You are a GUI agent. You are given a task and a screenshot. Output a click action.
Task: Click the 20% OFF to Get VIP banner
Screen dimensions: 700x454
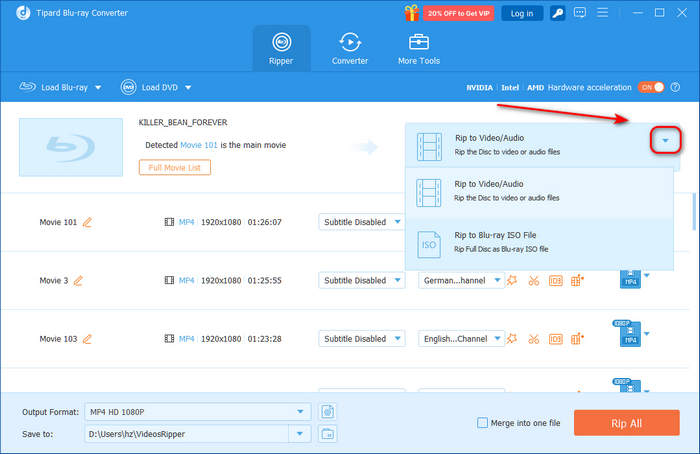pyautogui.click(x=458, y=13)
